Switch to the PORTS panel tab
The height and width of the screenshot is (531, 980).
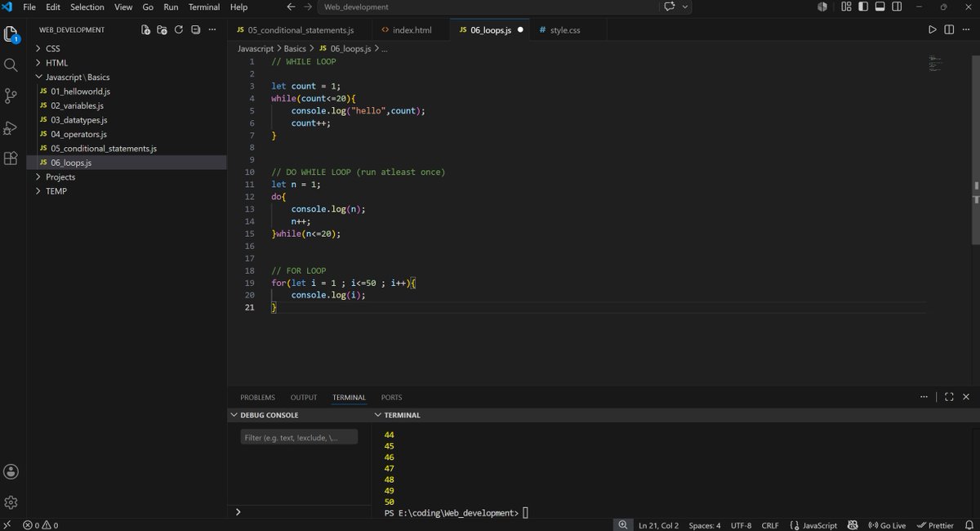coord(392,397)
